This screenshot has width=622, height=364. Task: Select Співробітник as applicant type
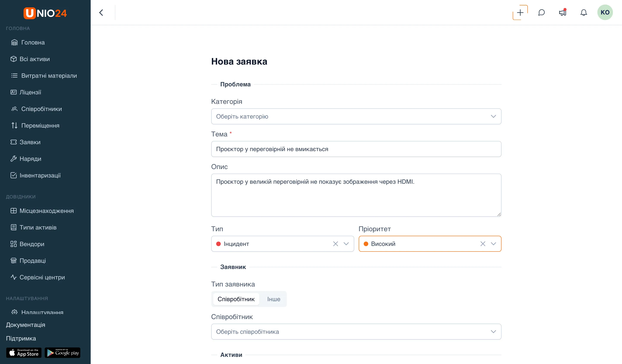pyautogui.click(x=236, y=299)
